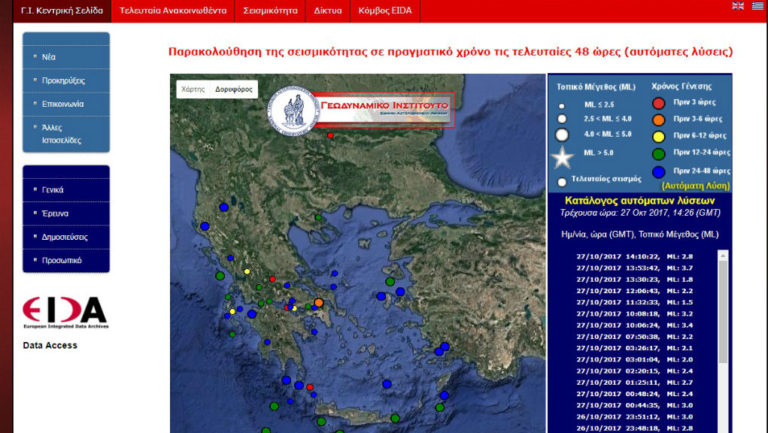The height and width of the screenshot is (433, 768).
Task: Click the white star 'ML > 5.0' legend symbol
Action: point(562,158)
